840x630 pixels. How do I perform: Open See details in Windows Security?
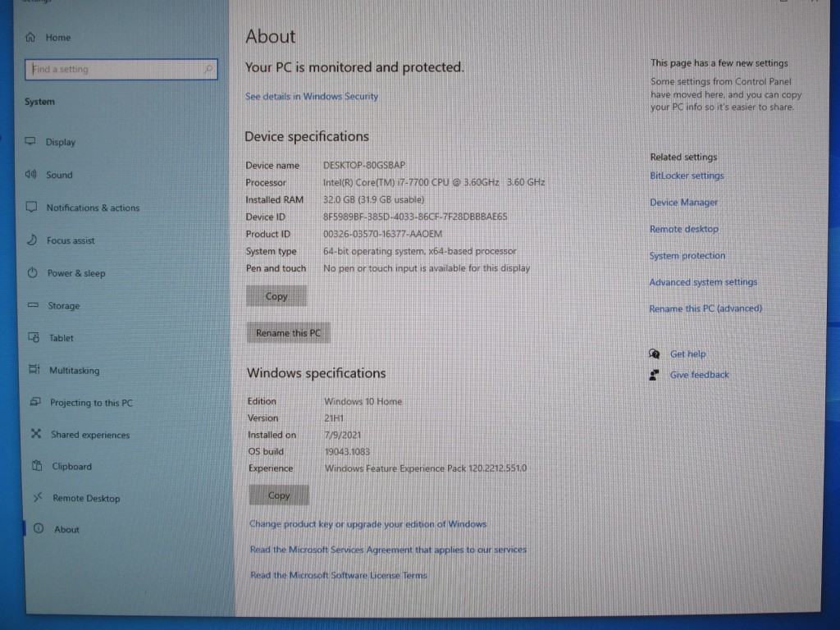312,97
